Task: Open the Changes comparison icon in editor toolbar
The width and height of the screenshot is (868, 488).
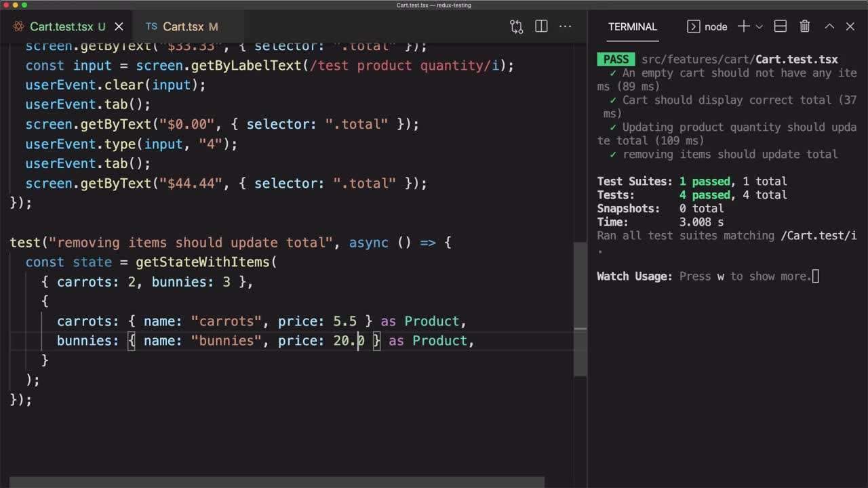Action: [x=516, y=26]
